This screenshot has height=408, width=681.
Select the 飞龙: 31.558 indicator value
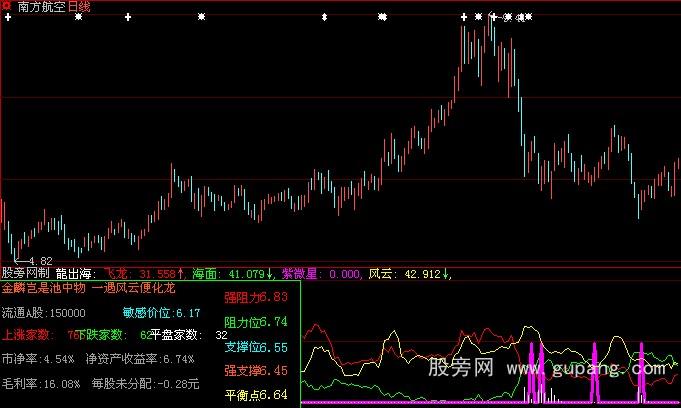[x=144, y=274]
